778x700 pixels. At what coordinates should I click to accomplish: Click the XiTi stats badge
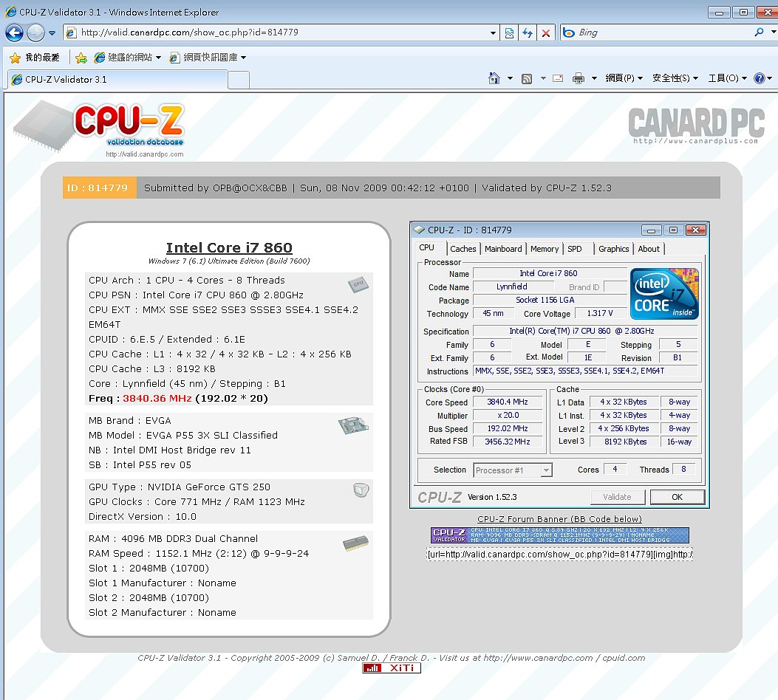pyautogui.click(x=392, y=668)
